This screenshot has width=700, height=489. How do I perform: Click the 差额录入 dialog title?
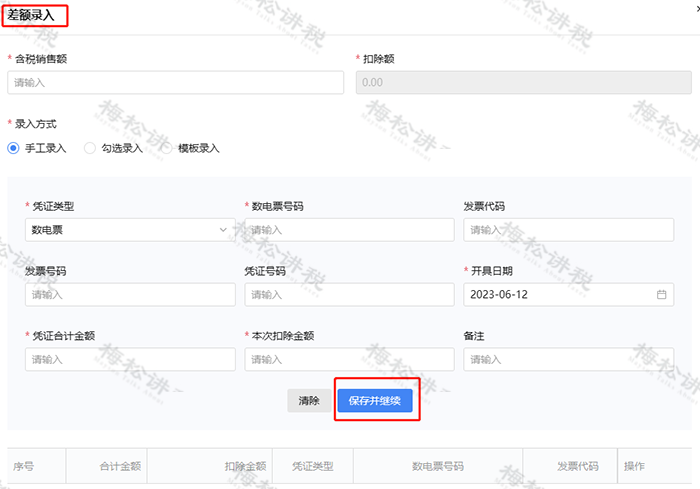[x=31, y=15]
